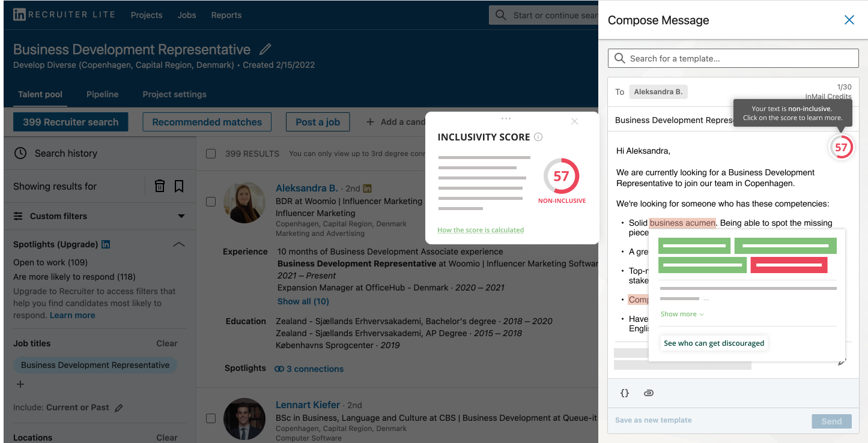This screenshot has width=868, height=443.
Task: Insert placeholder with curly braces icon
Action: click(x=625, y=393)
